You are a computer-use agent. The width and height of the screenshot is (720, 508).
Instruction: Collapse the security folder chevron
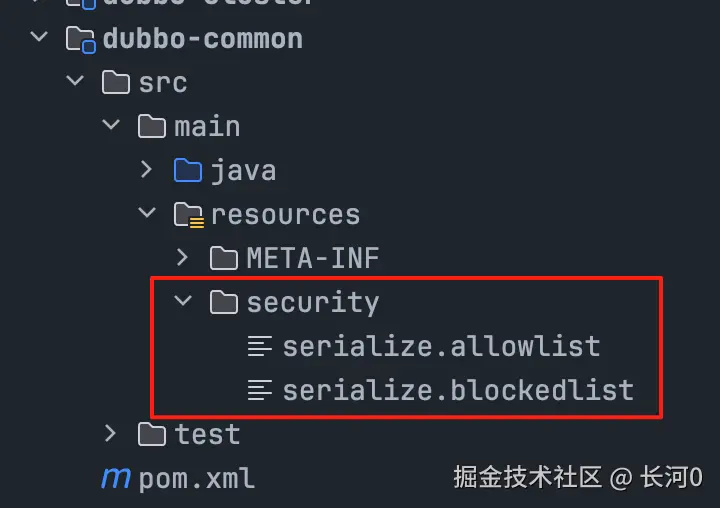183,302
